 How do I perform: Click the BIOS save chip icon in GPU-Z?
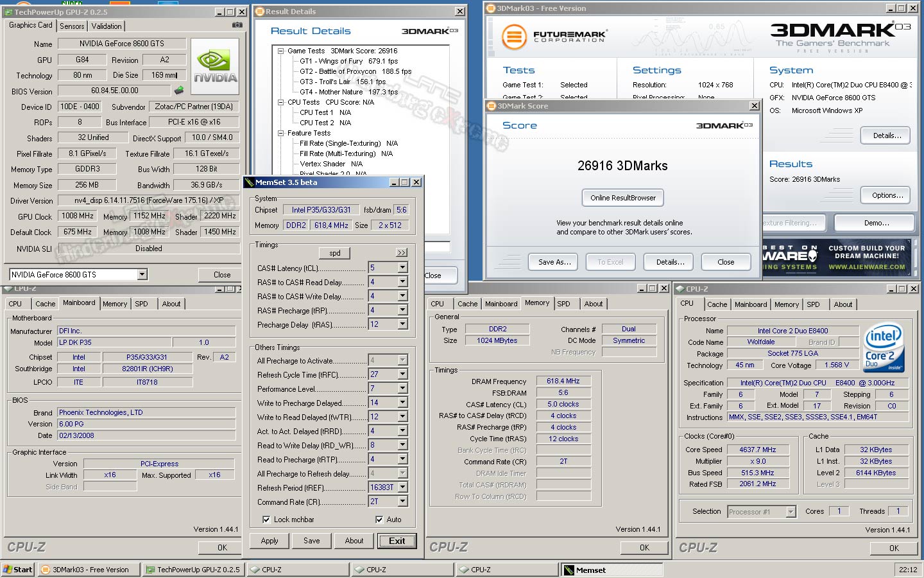pos(179,91)
